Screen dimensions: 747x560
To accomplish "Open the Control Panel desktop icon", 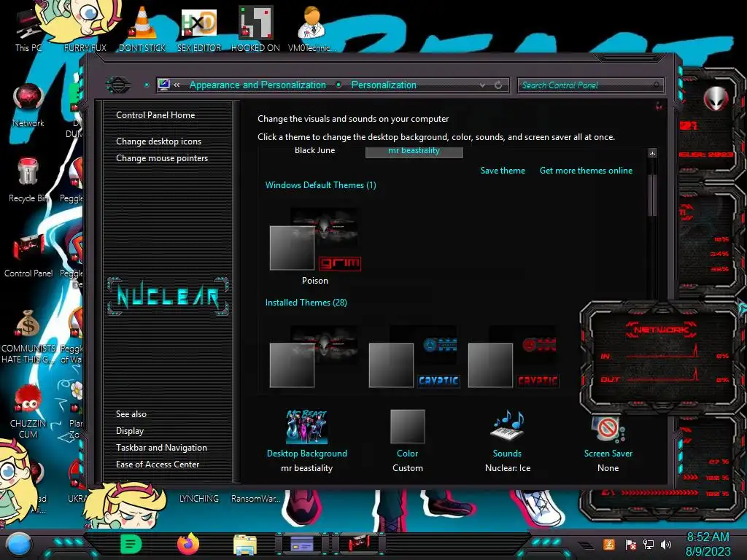I will [28, 255].
